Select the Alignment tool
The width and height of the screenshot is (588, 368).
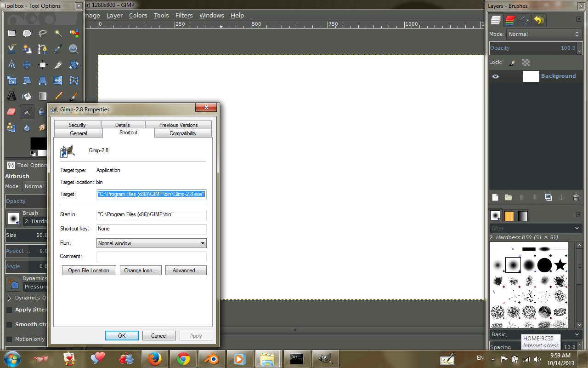pyautogui.click(x=43, y=64)
